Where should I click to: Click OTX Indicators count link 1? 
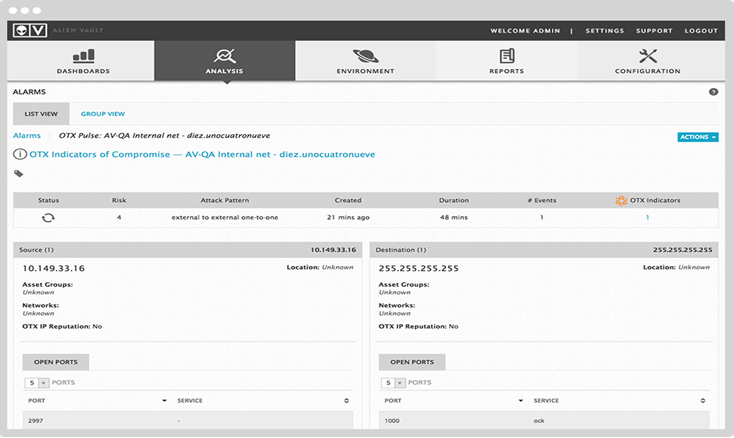pos(647,218)
